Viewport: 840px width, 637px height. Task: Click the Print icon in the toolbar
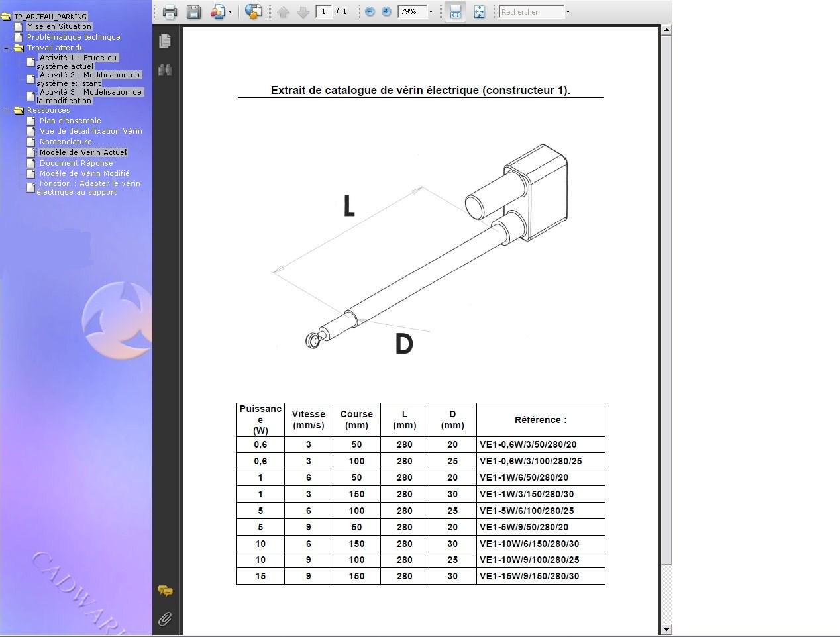tap(170, 12)
